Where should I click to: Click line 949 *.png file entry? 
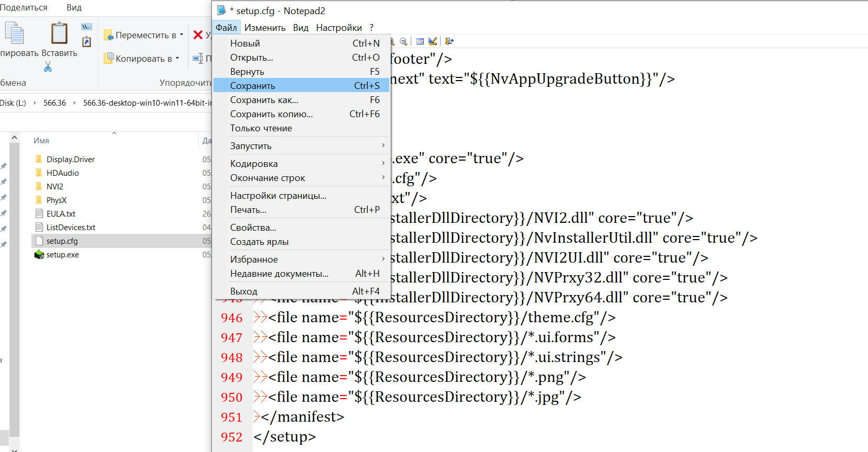(x=427, y=377)
